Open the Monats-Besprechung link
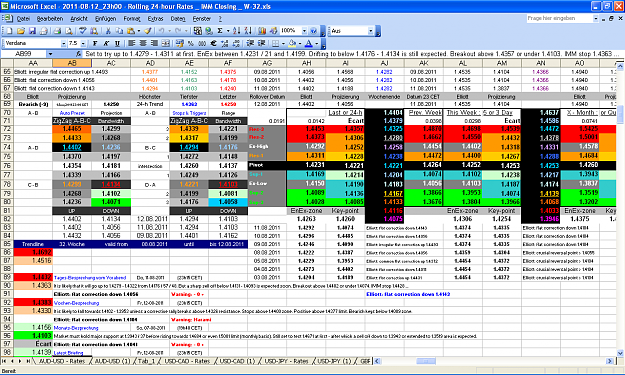This screenshot has height=375, width=625. pos(76,328)
